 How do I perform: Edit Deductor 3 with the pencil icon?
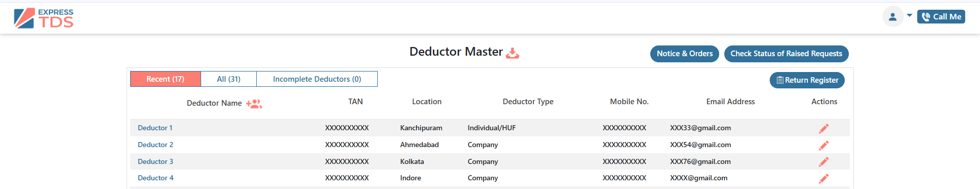point(824,162)
